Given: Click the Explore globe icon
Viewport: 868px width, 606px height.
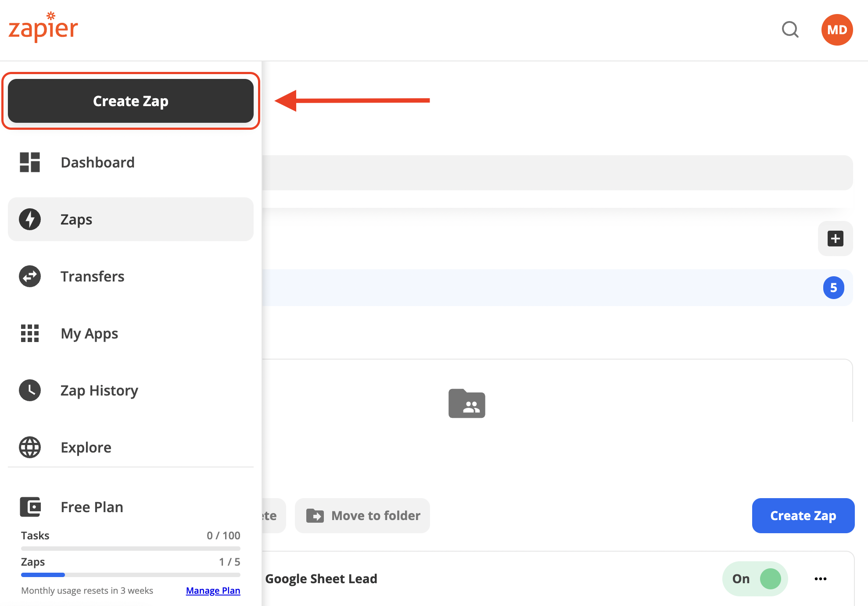Looking at the screenshot, I should (30, 447).
